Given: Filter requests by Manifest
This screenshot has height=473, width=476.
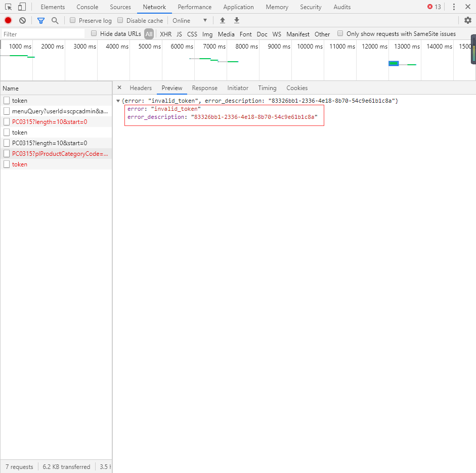Looking at the screenshot, I should tap(298, 34).
